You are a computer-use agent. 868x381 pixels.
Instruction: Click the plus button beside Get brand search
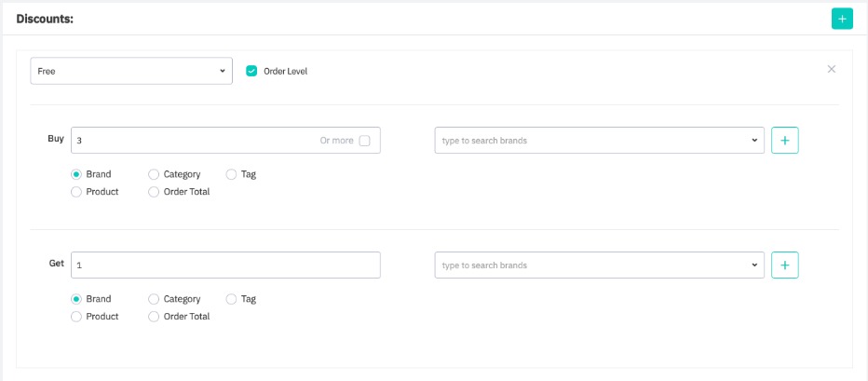pyautogui.click(x=784, y=265)
